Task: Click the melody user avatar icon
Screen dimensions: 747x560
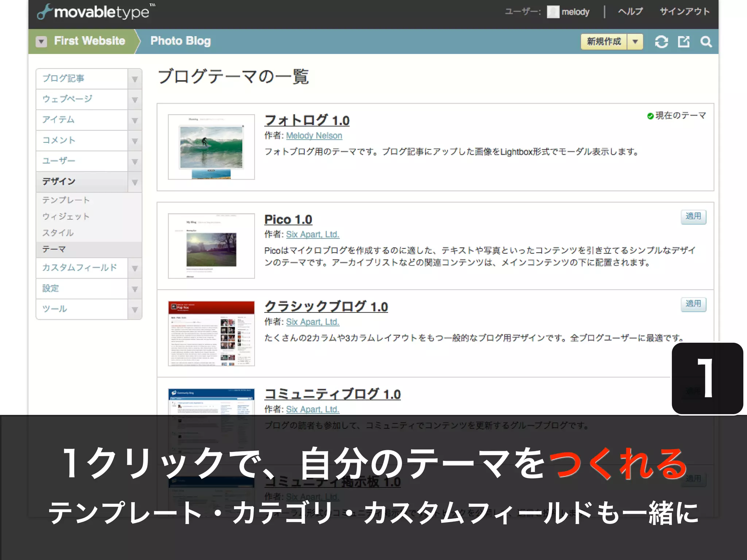Action: pos(553,12)
